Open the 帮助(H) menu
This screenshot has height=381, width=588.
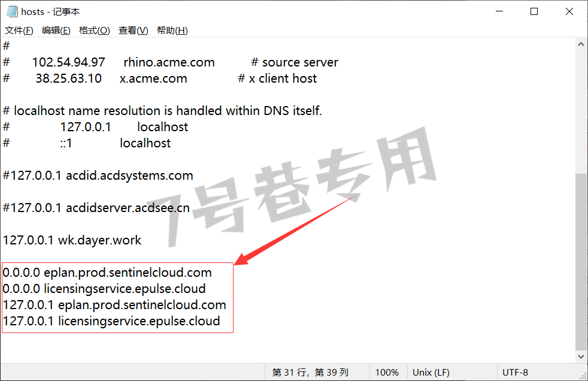pos(172,31)
